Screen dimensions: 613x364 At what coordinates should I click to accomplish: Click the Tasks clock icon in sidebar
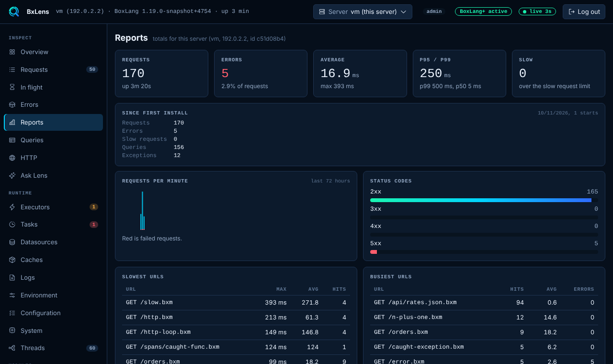coord(12,224)
